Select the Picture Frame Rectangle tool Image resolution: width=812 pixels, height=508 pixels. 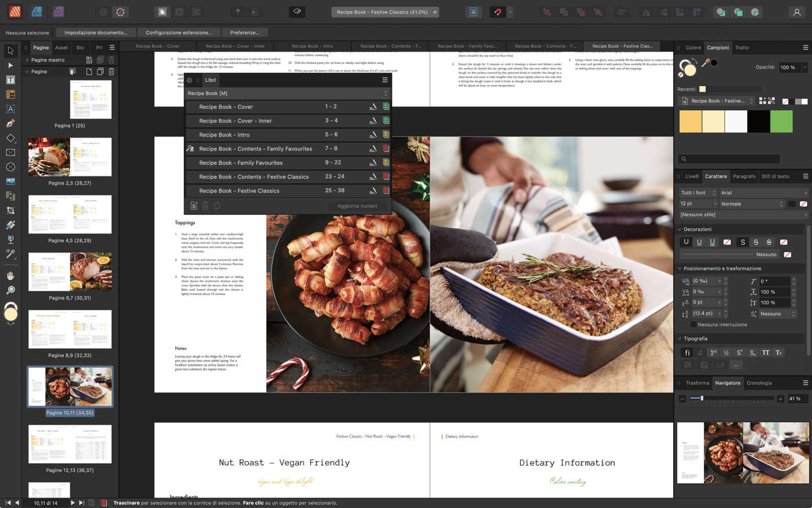(10, 153)
